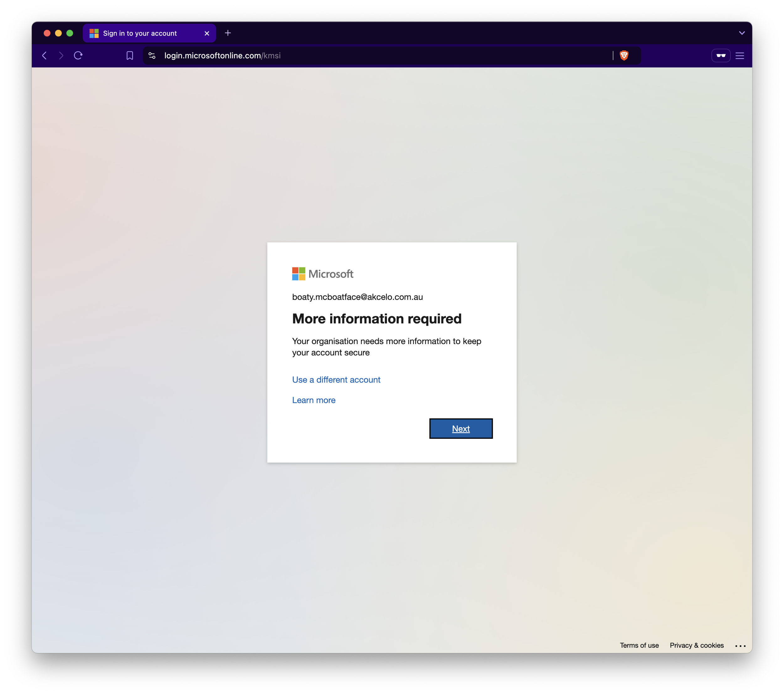The image size is (784, 695).
Task: Click 'Use a different account' link
Action: [336, 380]
